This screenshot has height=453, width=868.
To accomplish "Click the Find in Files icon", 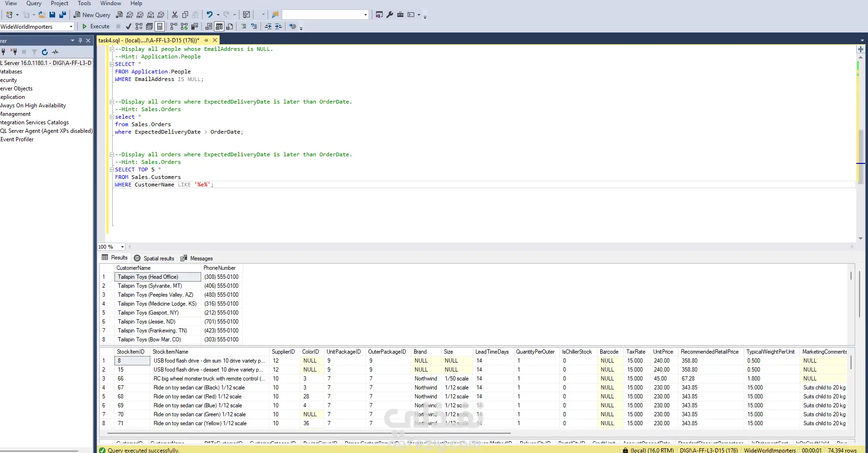I will 275,15.
